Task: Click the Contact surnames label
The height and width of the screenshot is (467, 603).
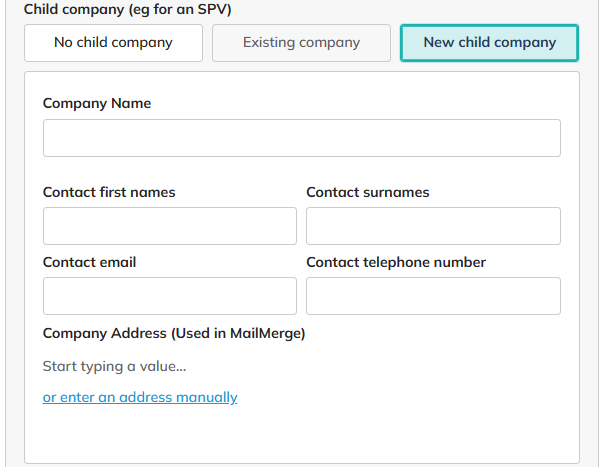Action: [x=368, y=192]
